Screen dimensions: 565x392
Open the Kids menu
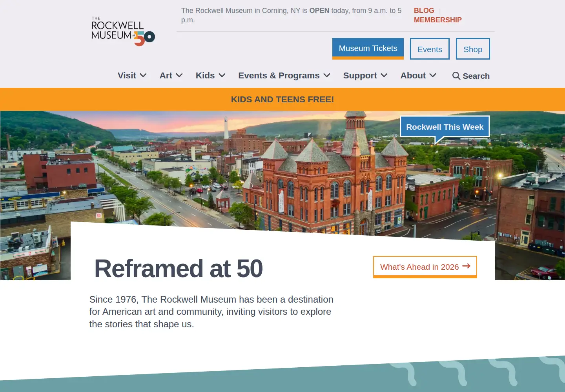(x=205, y=76)
